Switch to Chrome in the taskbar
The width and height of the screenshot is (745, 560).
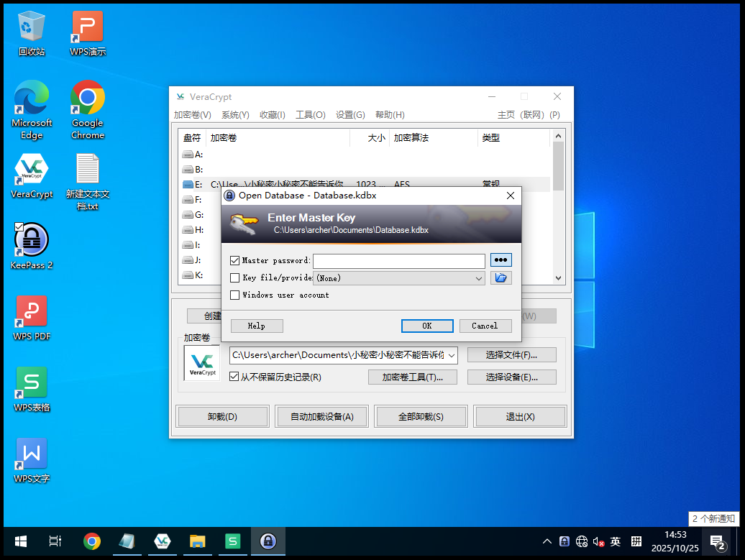point(92,541)
